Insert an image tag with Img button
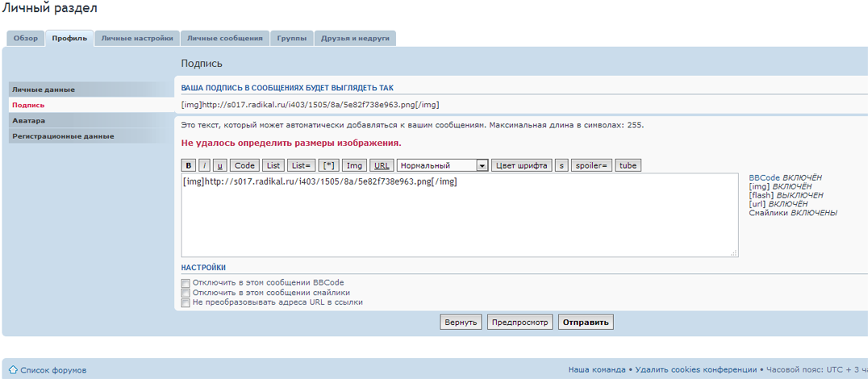The image size is (868, 379). 354,165
